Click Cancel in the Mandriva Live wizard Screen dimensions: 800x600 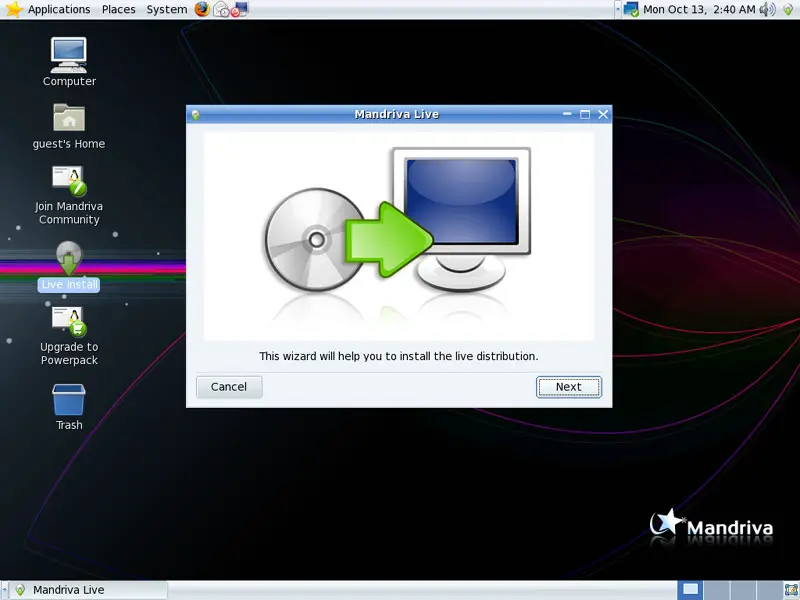click(x=229, y=387)
